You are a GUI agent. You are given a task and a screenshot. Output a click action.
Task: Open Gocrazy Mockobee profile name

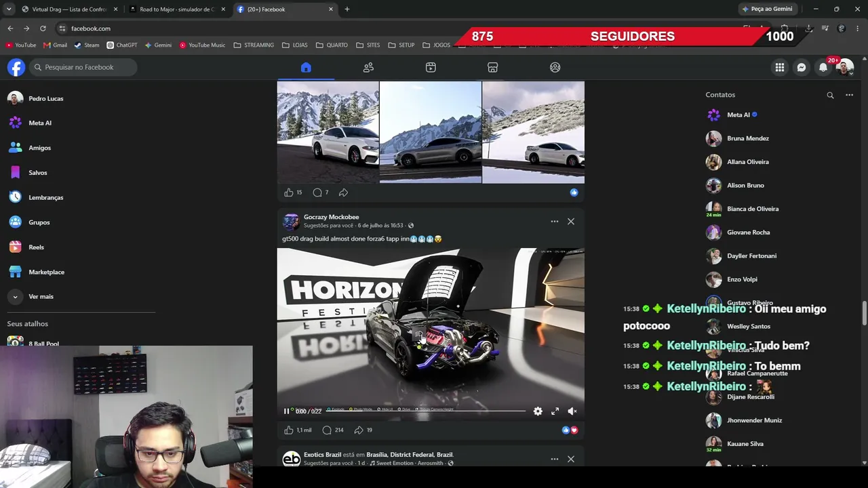[x=332, y=217]
